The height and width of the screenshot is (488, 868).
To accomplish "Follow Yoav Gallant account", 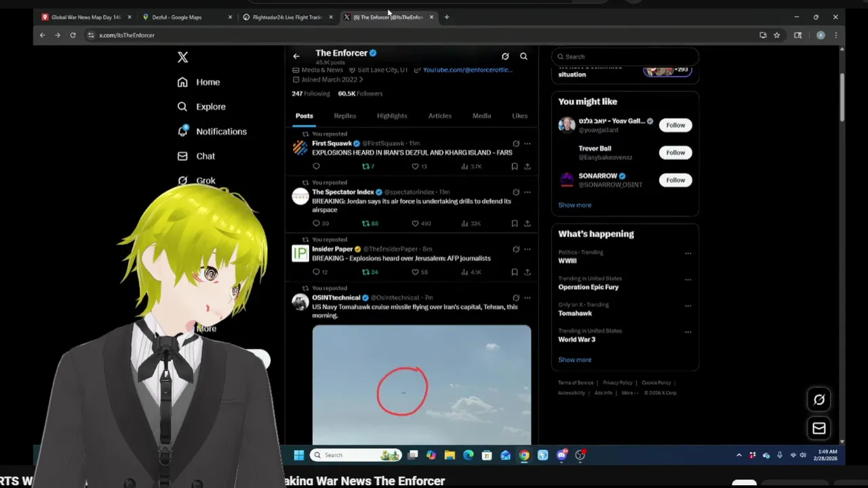I will click(675, 125).
